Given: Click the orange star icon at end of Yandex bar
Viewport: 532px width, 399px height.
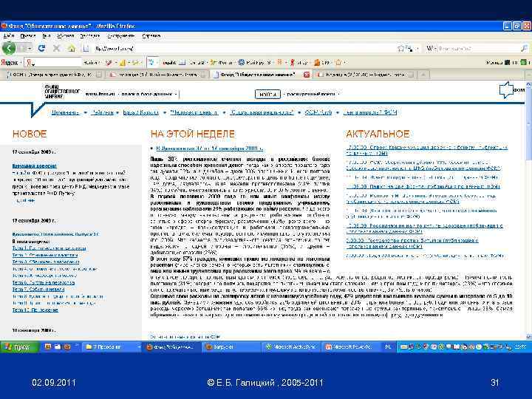Looking at the screenshot, I should click(x=338, y=62).
